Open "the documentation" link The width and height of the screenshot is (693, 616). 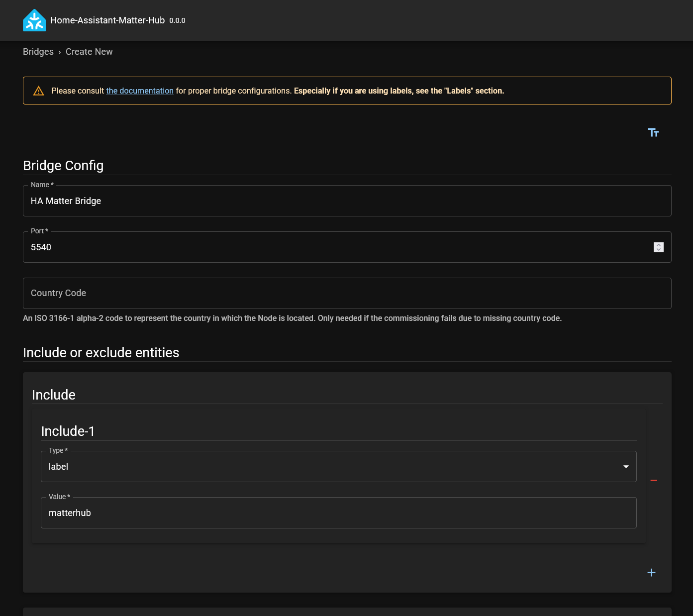pos(140,91)
